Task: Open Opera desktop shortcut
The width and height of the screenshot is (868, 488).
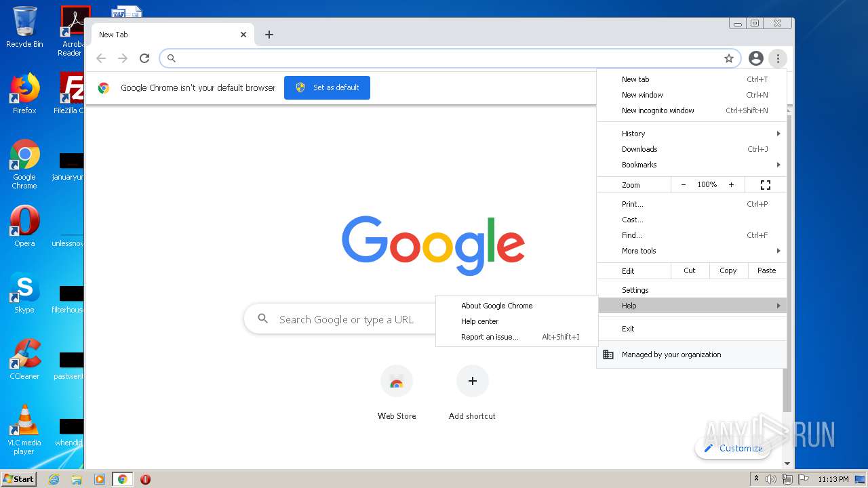Action: pyautogui.click(x=24, y=226)
